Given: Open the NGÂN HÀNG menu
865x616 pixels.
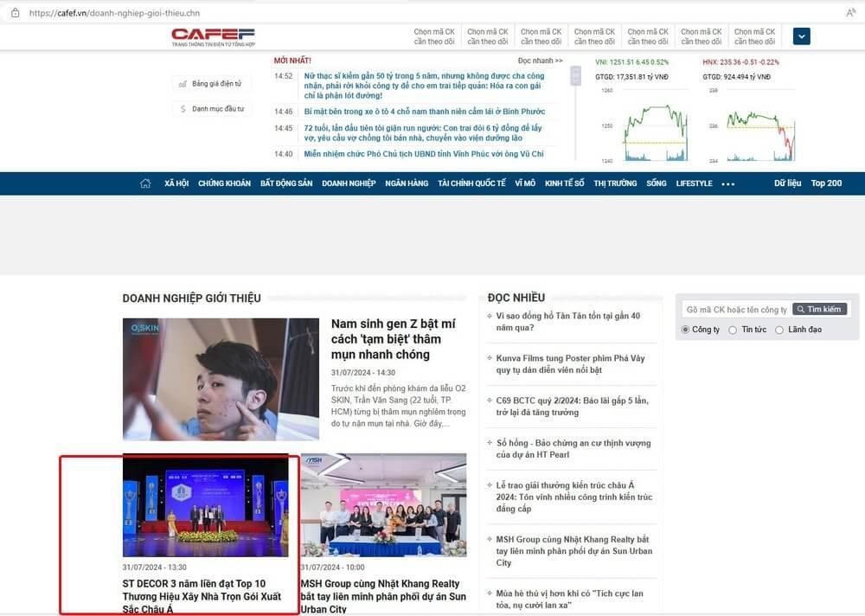Looking at the screenshot, I should 407,183.
